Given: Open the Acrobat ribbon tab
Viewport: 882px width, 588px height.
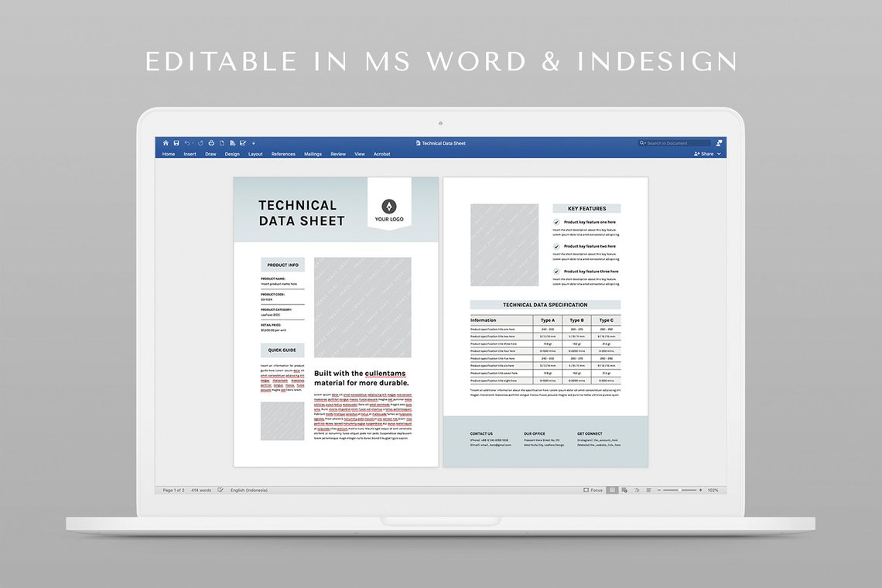Looking at the screenshot, I should [x=381, y=154].
